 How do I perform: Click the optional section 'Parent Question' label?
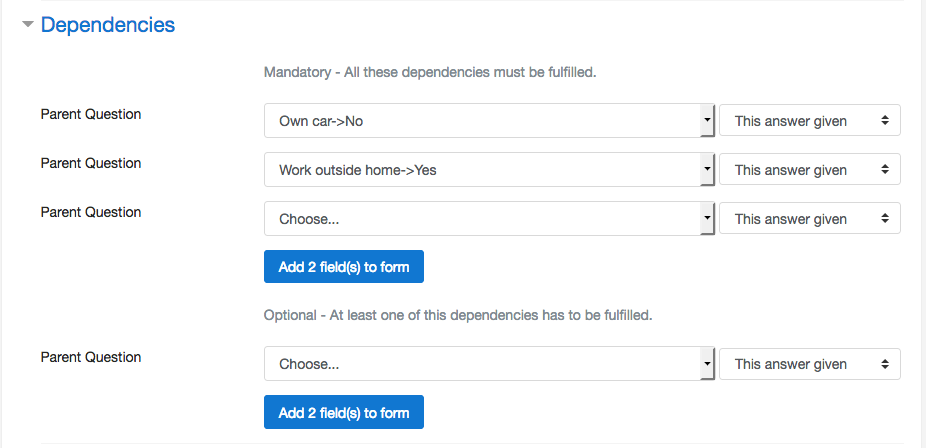tap(91, 357)
